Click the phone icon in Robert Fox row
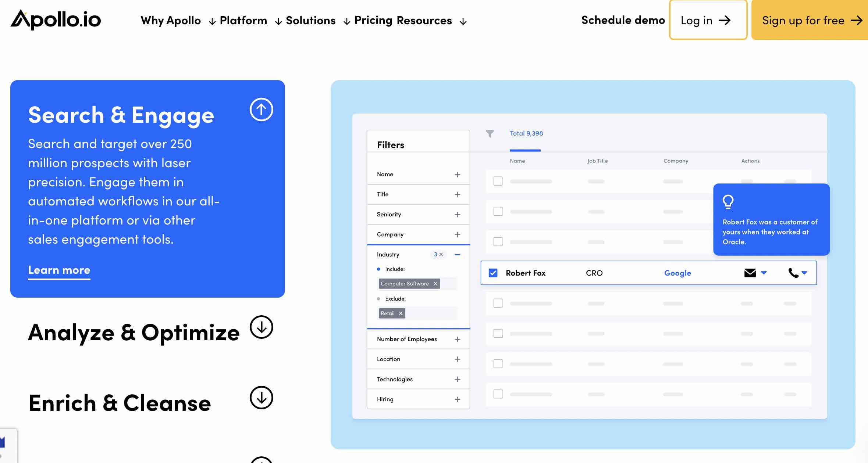This screenshot has width=868, height=463. [793, 273]
